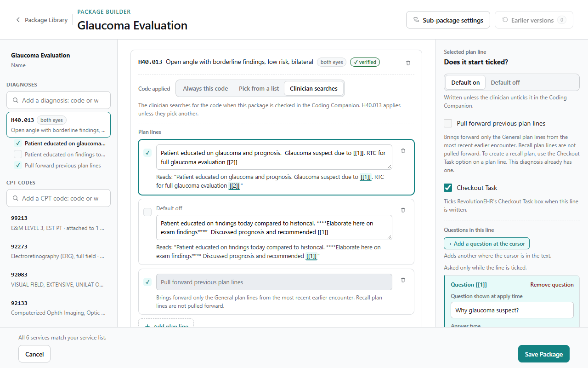Go back via Package Library chevron

pyautogui.click(x=18, y=20)
